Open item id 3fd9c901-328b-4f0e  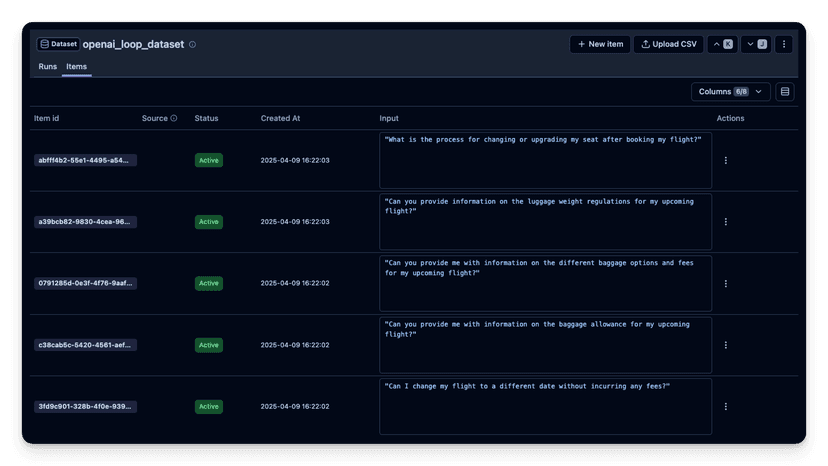click(x=85, y=406)
